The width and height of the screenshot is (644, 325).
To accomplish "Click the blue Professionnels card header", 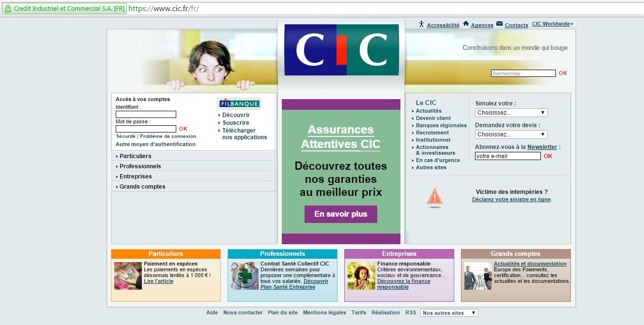I will (282, 253).
